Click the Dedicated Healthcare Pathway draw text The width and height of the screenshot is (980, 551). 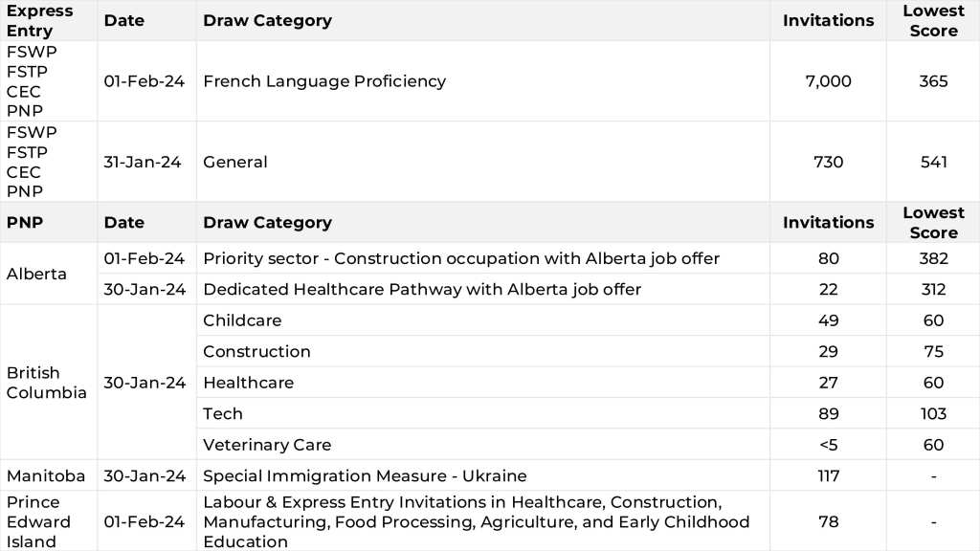click(421, 289)
